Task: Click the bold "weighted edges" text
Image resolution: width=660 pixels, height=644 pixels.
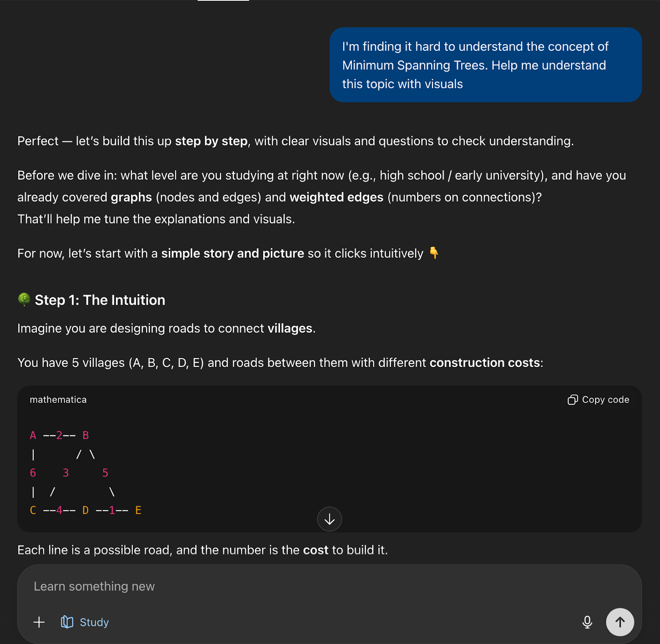Action: click(x=336, y=197)
